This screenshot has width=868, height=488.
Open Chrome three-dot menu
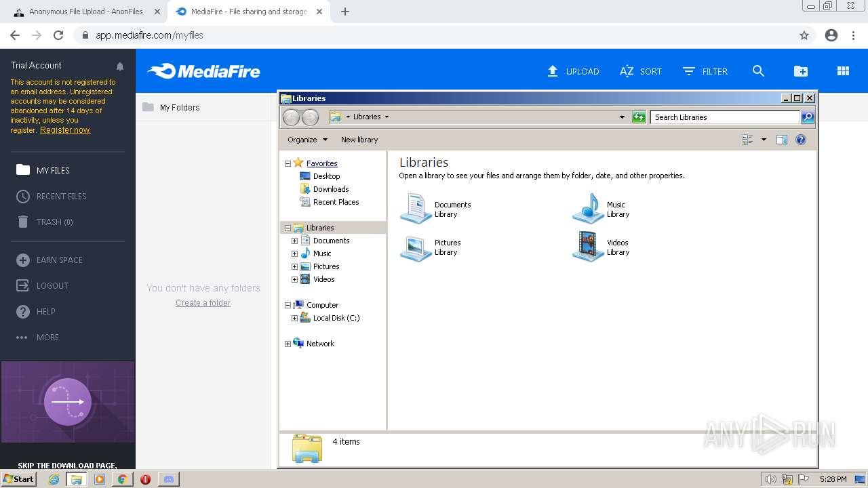coord(854,35)
